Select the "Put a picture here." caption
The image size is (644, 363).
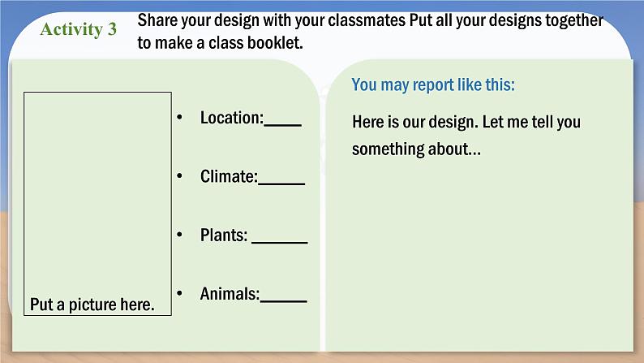point(92,305)
